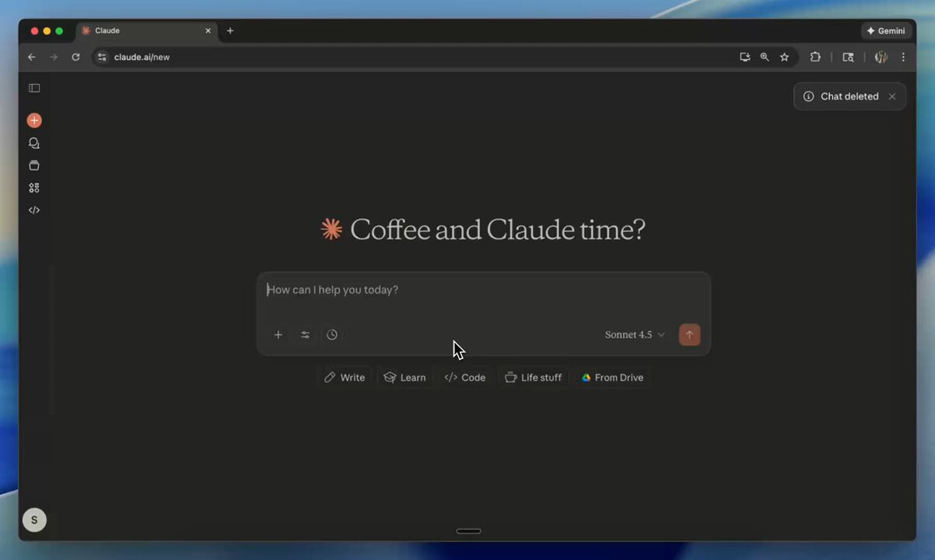
Task: Expand the Sonnet 4.5 model selector
Action: pyautogui.click(x=635, y=335)
